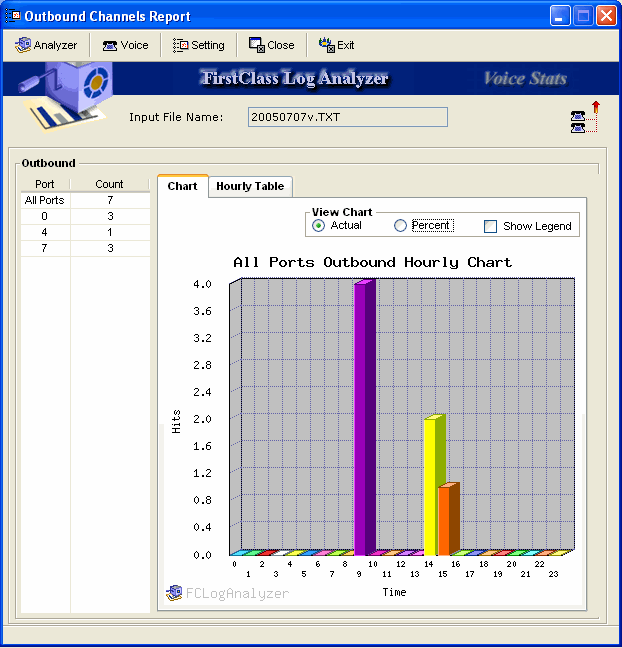Click the Analyzer toolbar icon

[x=23, y=45]
